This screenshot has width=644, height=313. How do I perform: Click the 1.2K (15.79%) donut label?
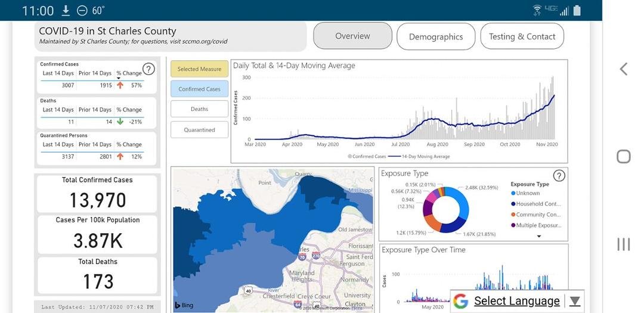pos(411,233)
